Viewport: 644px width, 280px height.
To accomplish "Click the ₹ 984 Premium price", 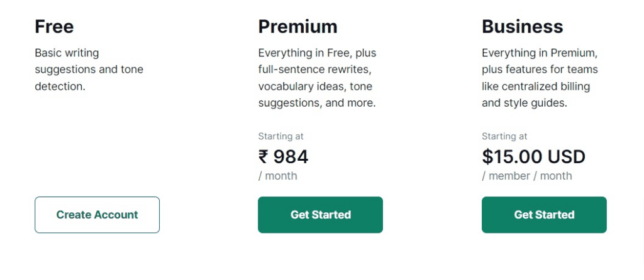I will 284,156.
